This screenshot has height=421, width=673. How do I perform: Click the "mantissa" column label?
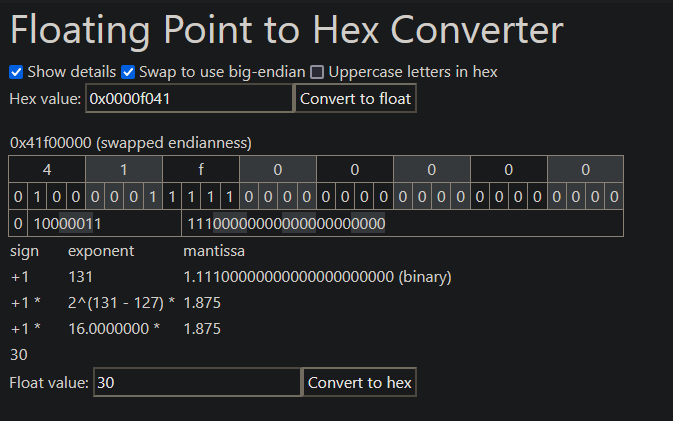(x=214, y=250)
